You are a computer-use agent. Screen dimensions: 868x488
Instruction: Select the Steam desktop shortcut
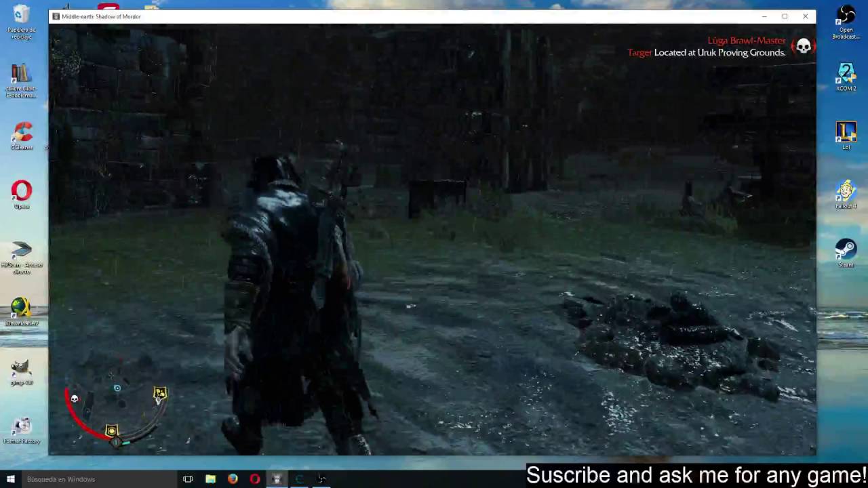(x=846, y=253)
